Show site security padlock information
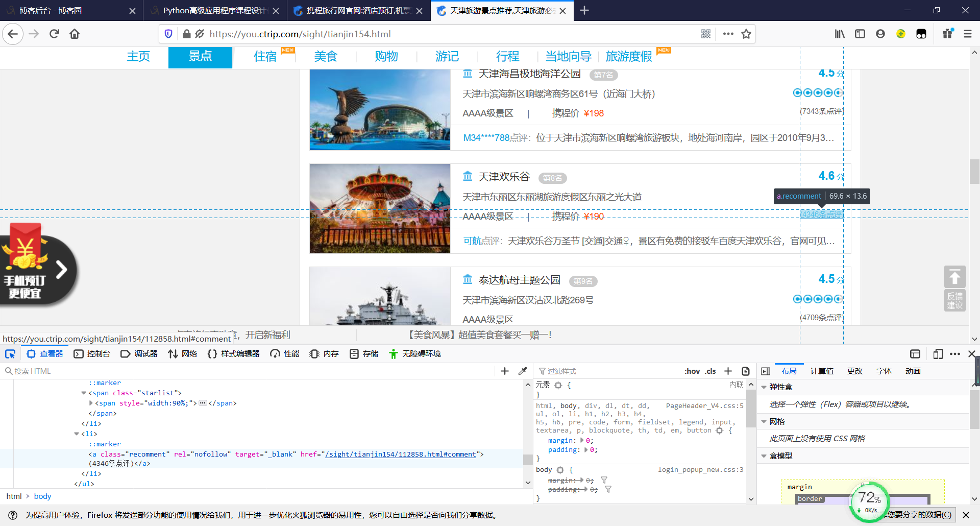 pos(186,34)
